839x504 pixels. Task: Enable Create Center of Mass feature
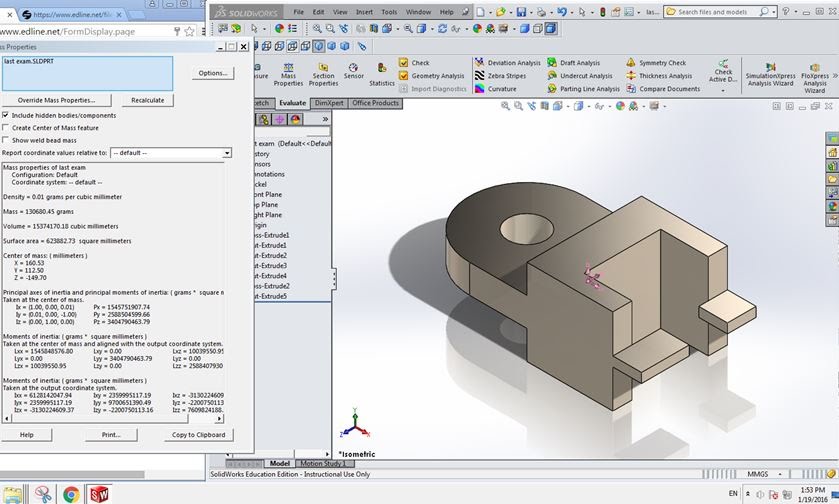(x=5, y=127)
